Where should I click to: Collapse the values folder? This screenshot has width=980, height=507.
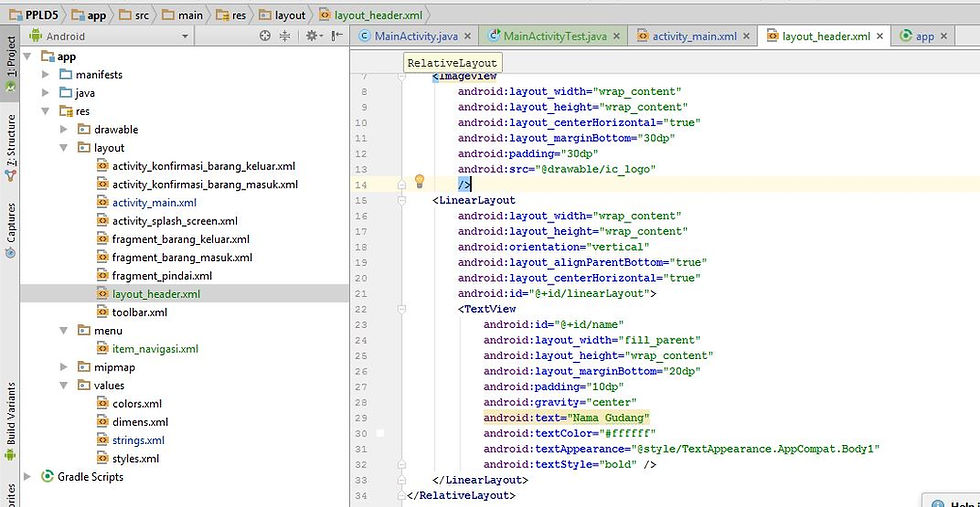tap(63, 385)
